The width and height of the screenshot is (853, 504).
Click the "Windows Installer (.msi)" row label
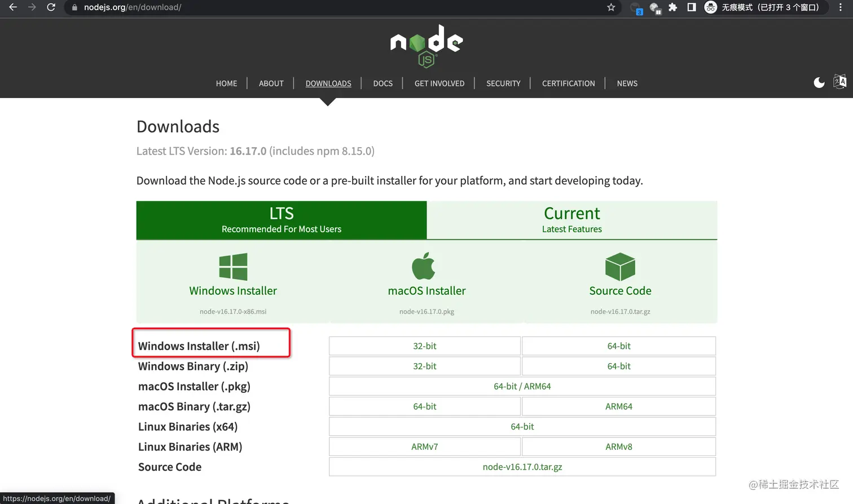point(199,346)
